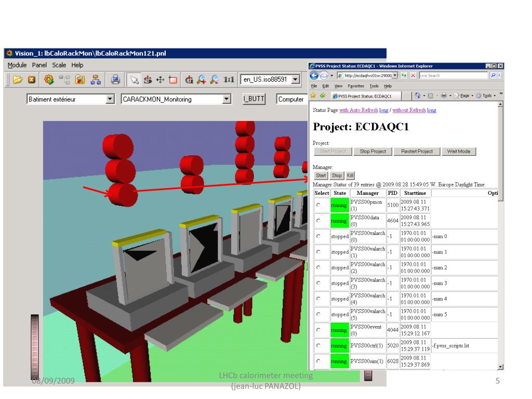Click the Kill manager button

point(350,176)
